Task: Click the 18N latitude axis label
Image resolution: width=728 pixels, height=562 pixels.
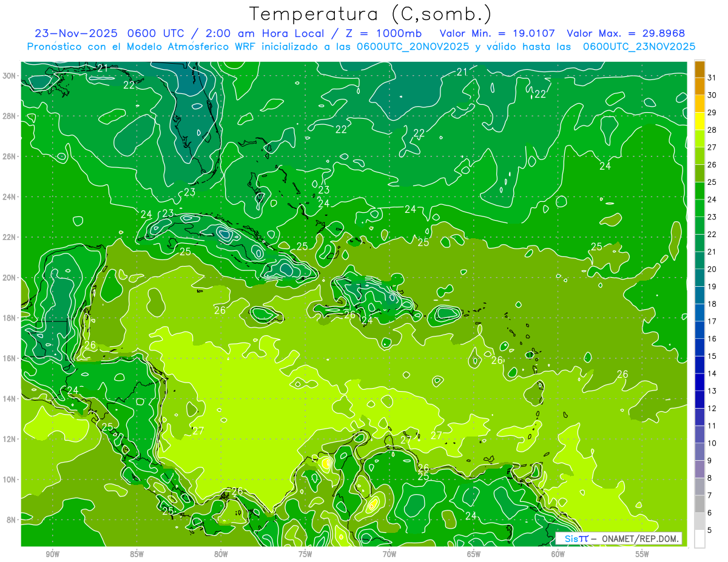Action: (x=10, y=318)
